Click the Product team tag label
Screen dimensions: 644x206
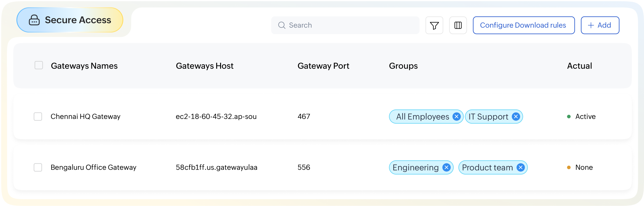click(487, 168)
